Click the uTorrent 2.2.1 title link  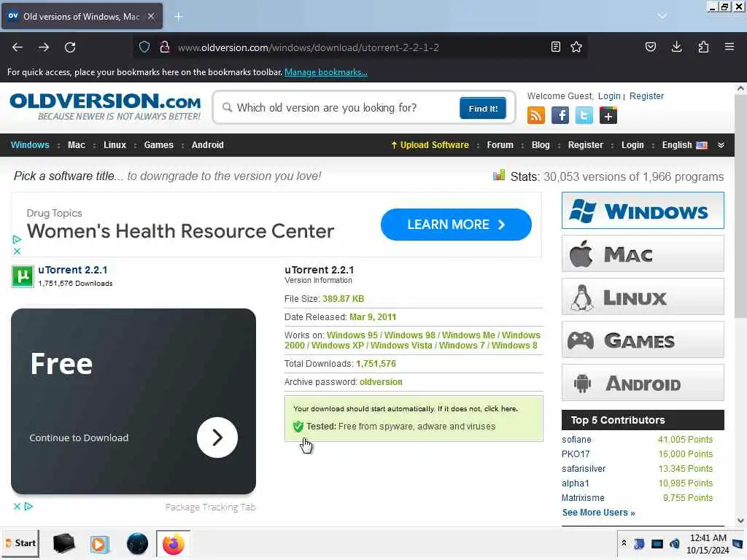point(73,270)
